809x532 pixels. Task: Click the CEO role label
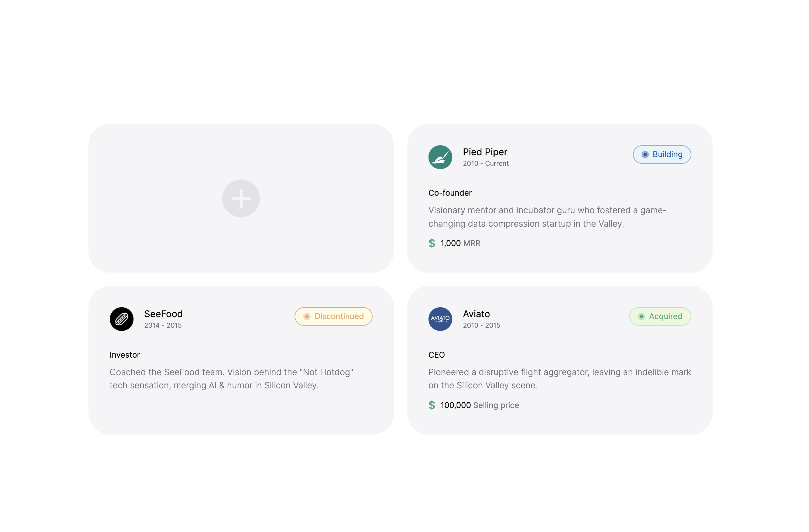436,355
